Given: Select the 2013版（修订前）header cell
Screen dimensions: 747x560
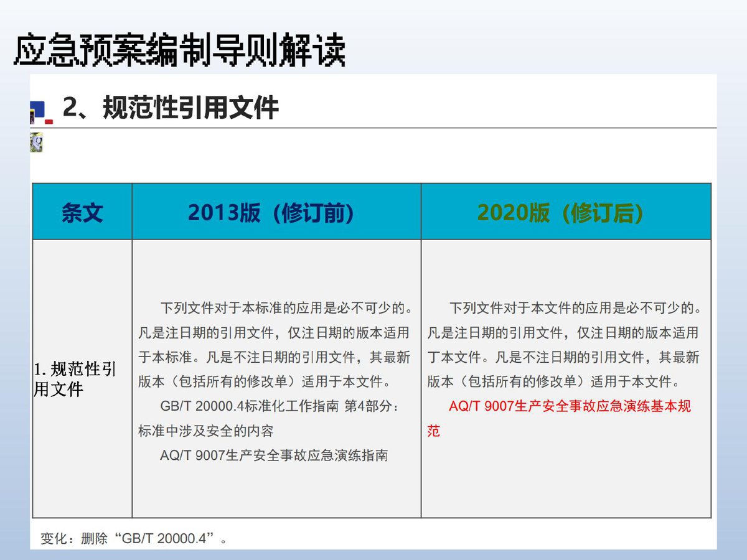Looking at the screenshot, I should [x=276, y=212].
